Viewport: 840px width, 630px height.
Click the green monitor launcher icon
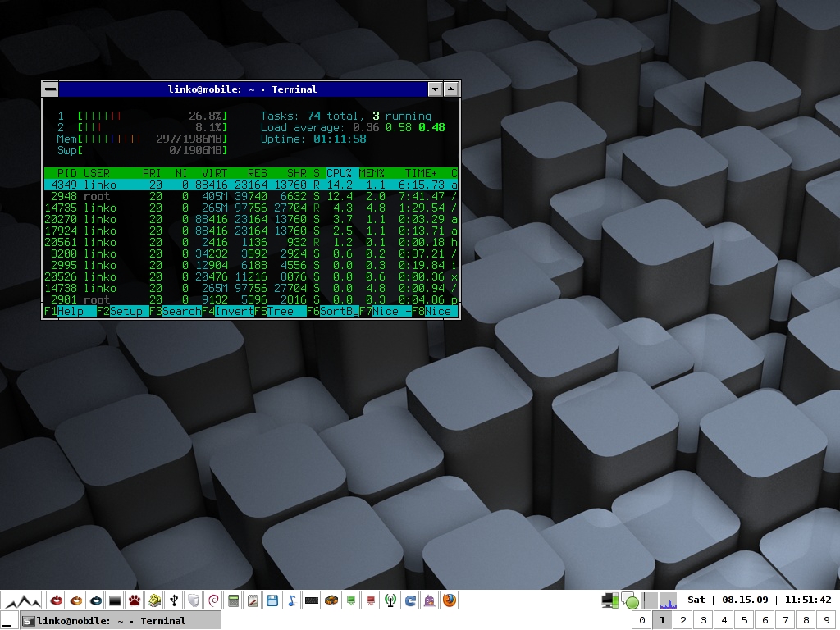351,600
